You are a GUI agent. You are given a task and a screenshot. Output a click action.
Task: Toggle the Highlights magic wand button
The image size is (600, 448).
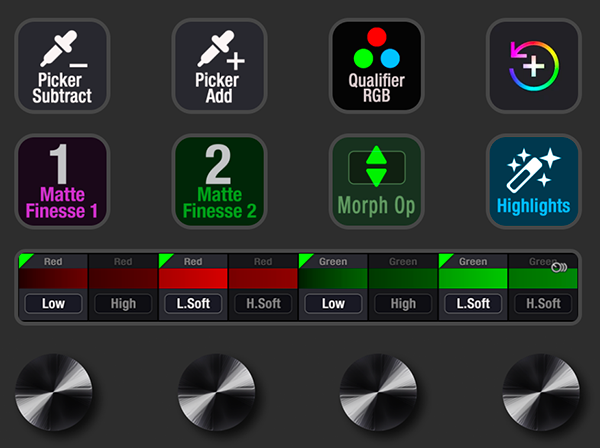[534, 181]
